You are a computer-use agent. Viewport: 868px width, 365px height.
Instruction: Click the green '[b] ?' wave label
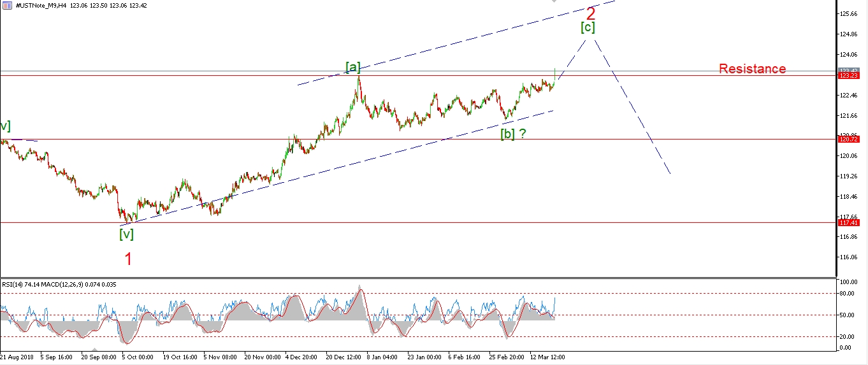pyautogui.click(x=513, y=134)
